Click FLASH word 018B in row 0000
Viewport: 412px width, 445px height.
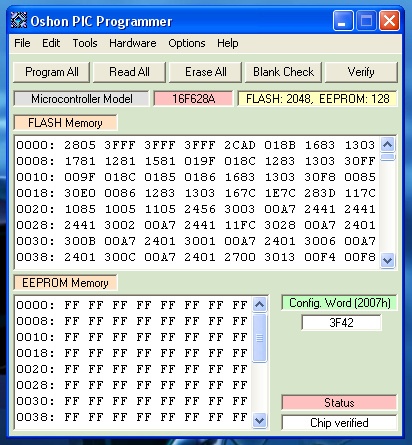280,145
